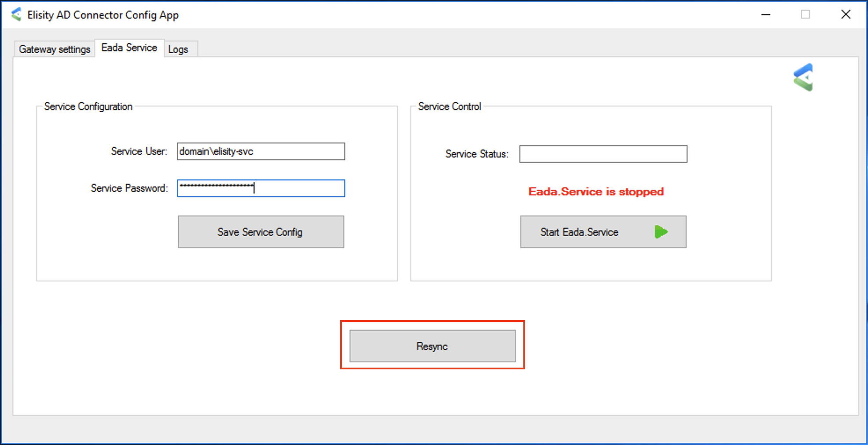The width and height of the screenshot is (868, 445).
Task: Maximize the Elisity Config App window
Action: tap(805, 15)
